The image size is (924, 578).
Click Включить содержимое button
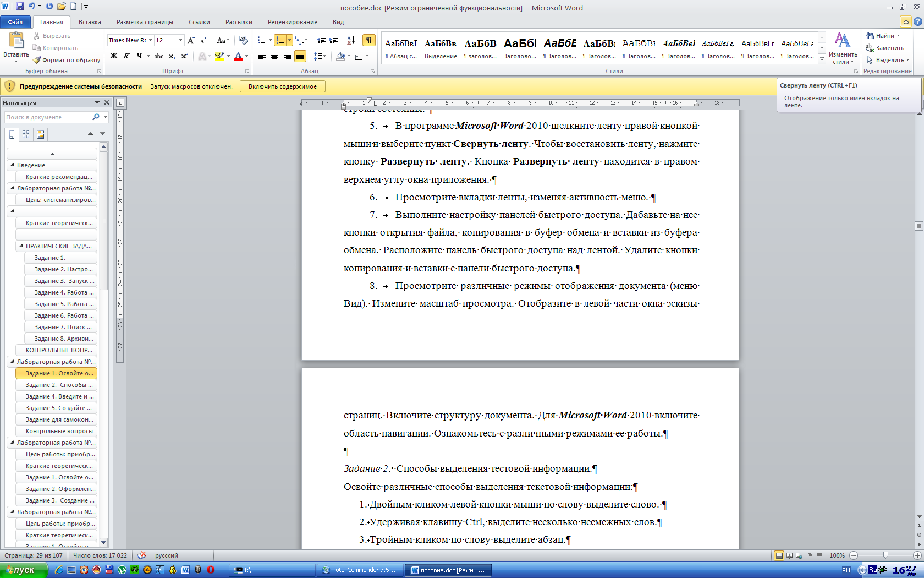[x=283, y=86]
